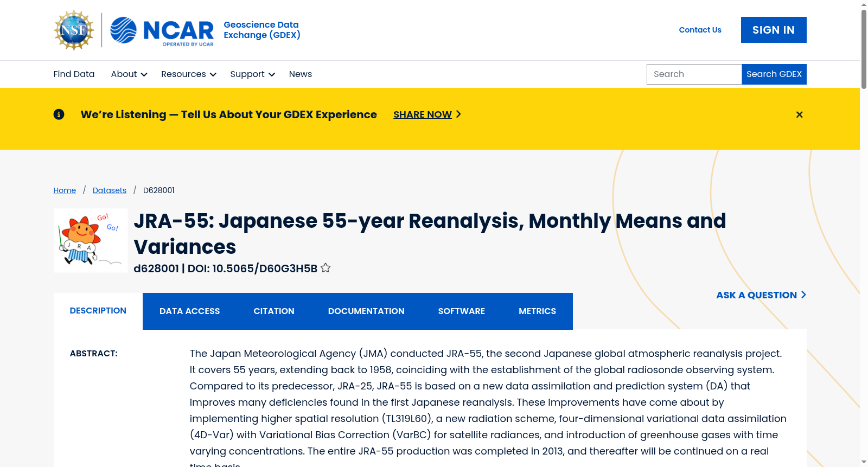Select the Description tab
Image resolution: width=868 pixels, height=467 pixels.
pos(98,311)
